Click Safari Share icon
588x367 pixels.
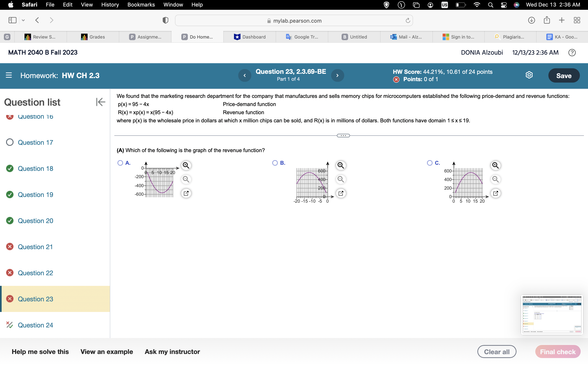[x=547, y=20]
